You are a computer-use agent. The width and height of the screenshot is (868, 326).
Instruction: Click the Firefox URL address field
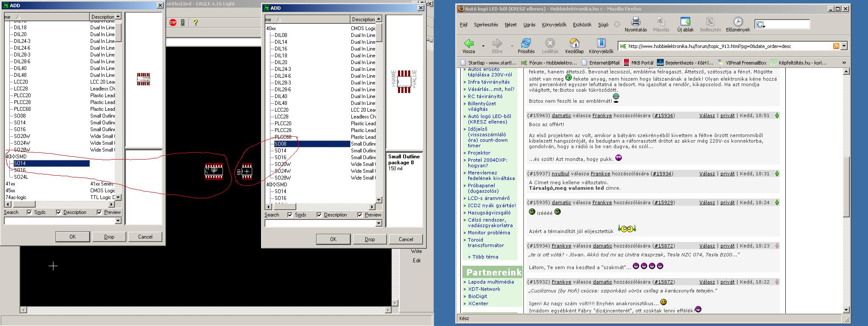(729, 46)
